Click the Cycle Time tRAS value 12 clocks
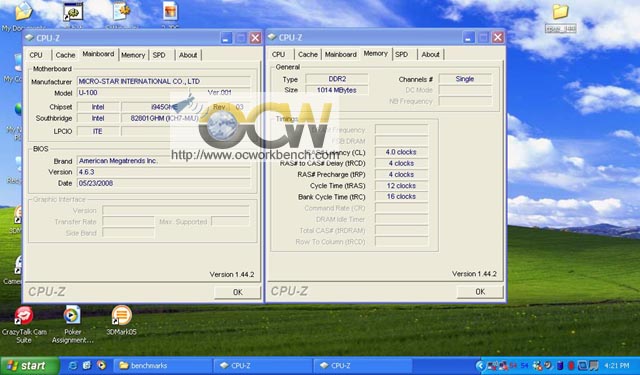This screenshot has width=640, height=375. coord(401,186)
